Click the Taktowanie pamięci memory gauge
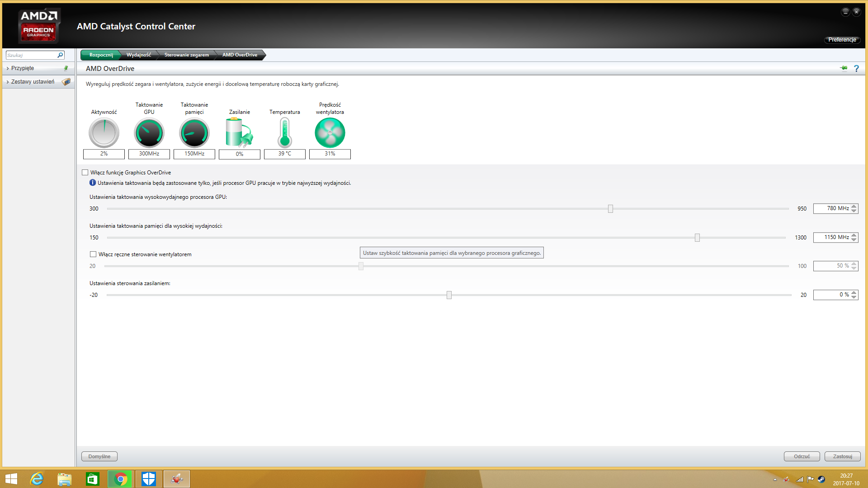Screen dimensions: 868x488 tap(194, 133)
